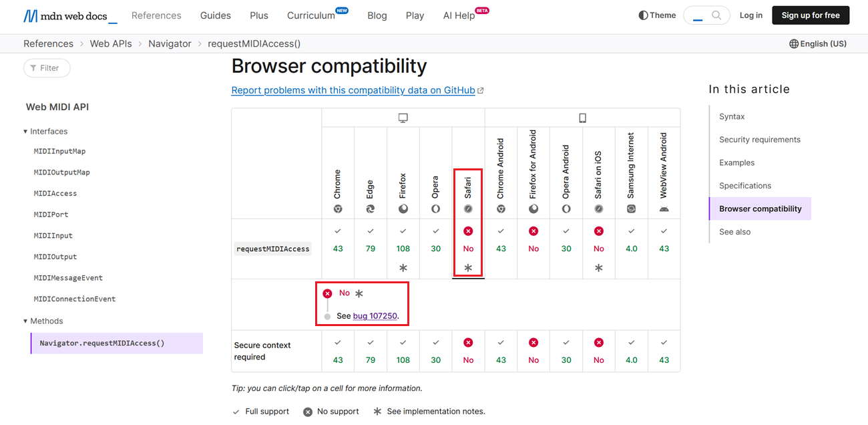The image size is (868, 425).
Task: Toggle the Theme switcher
Action: [657, 15]
